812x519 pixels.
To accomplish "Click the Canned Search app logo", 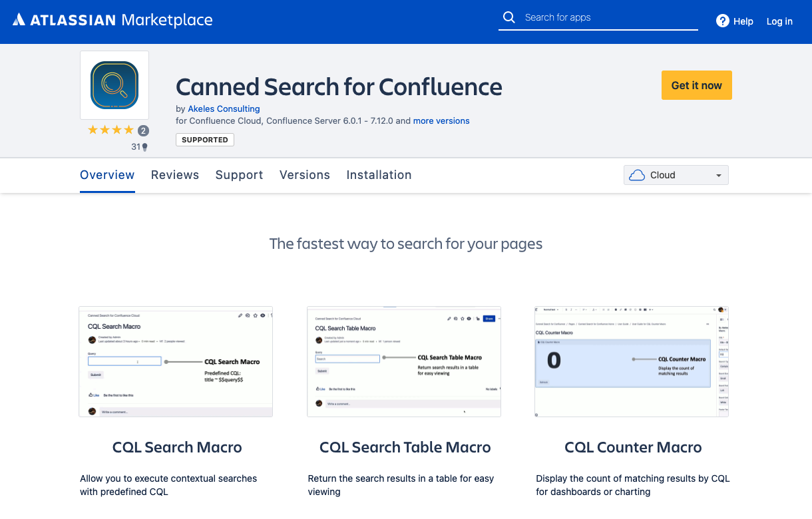I will coord(114,85).
